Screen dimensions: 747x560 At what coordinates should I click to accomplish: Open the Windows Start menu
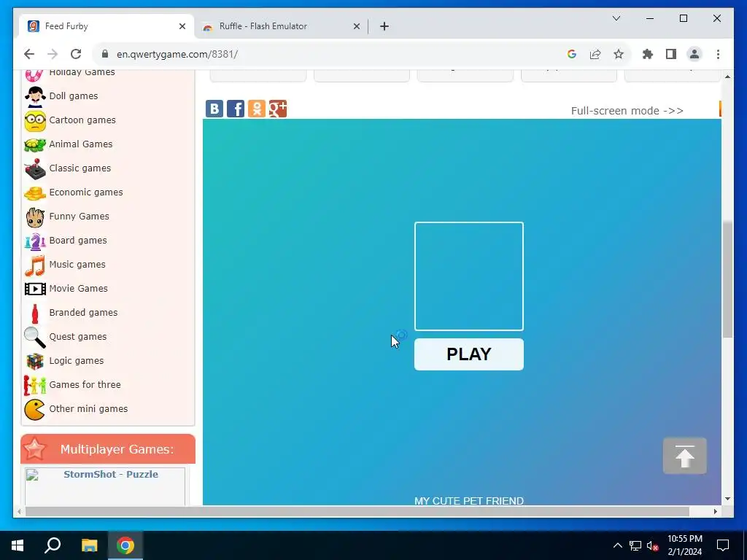pos(18,545)
